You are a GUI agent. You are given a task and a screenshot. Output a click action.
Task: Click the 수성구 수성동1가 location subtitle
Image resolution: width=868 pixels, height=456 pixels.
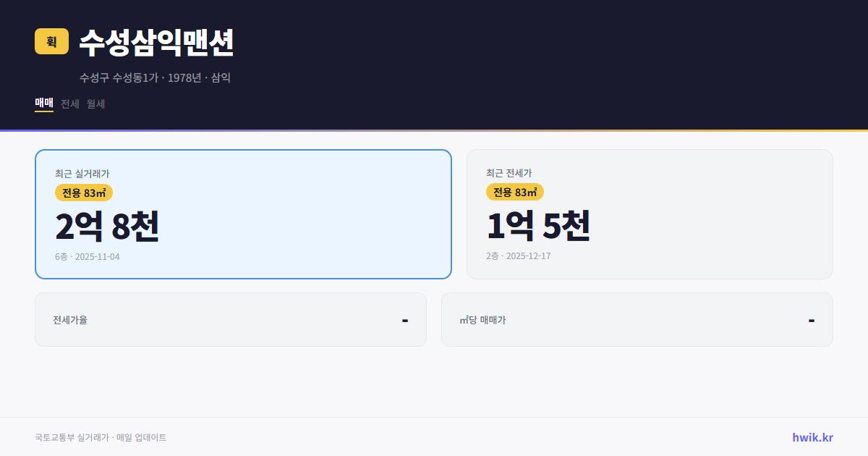click(x=155, y=78)
